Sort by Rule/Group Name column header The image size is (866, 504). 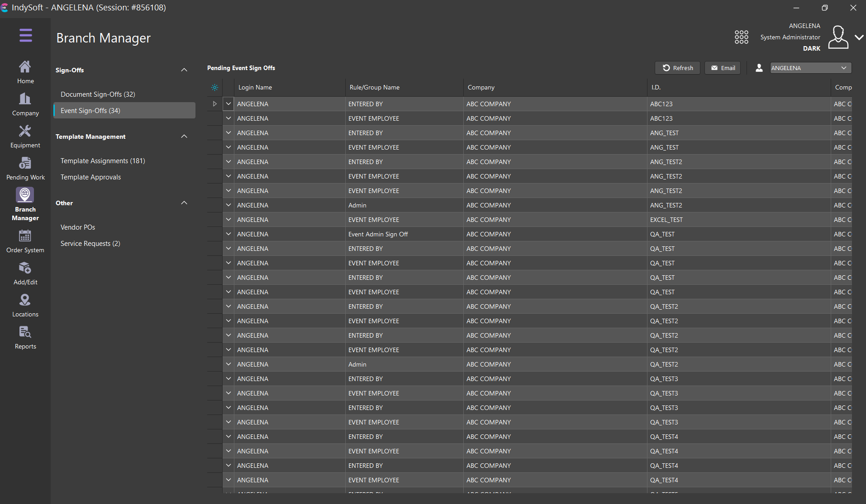pyautogui.click(x=375, y=88)
